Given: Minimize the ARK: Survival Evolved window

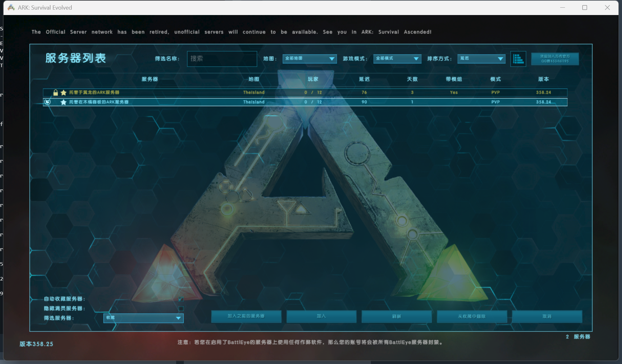Looking at the screenshot, I should (562, 7).
